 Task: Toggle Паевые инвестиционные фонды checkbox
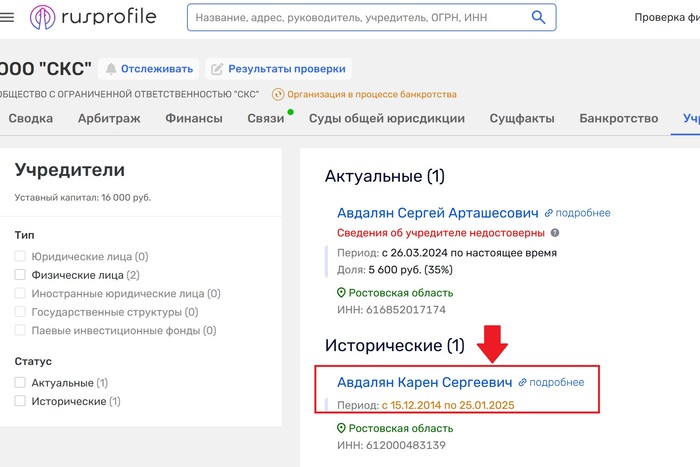(20, 330)
